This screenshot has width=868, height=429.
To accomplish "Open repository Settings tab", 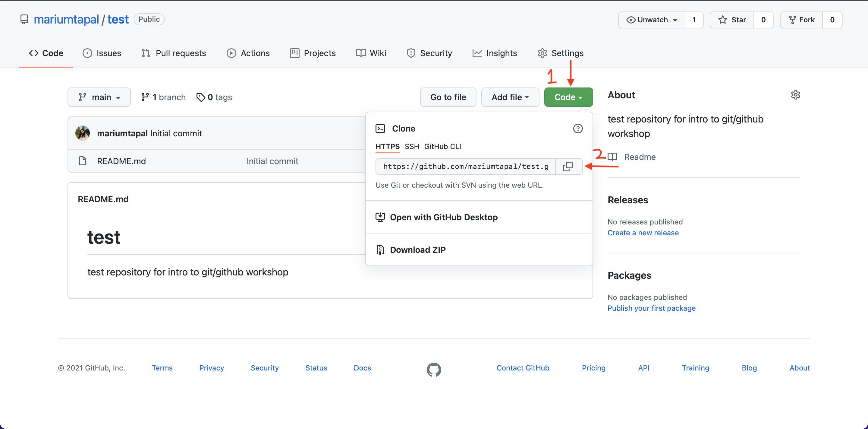I will pos(561,53).
